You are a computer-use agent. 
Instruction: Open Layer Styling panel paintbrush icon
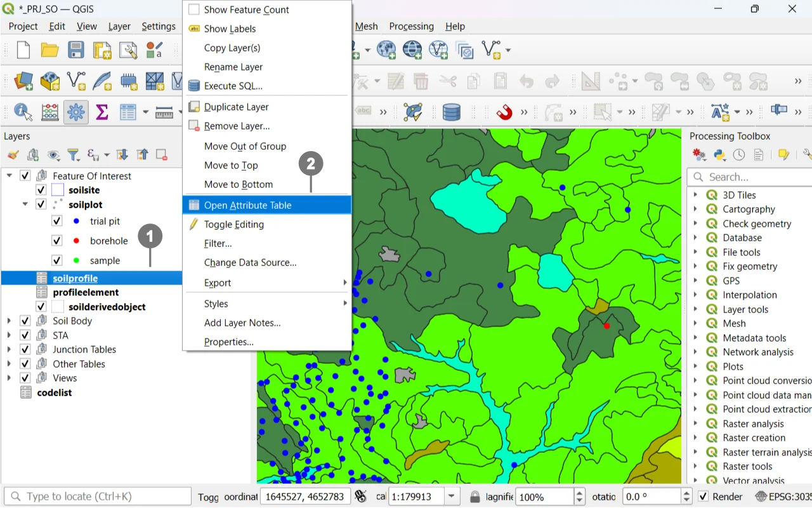[13, 155]
